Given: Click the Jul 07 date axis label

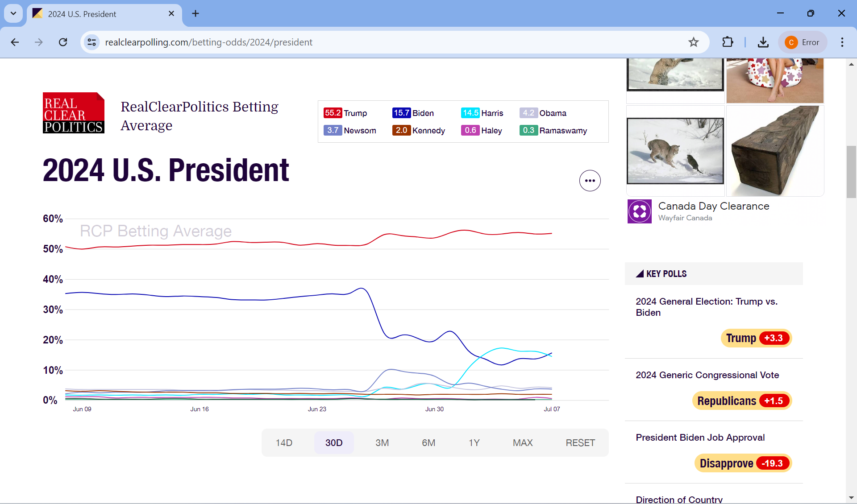Looking at the screenshot, I should (552, 409).
